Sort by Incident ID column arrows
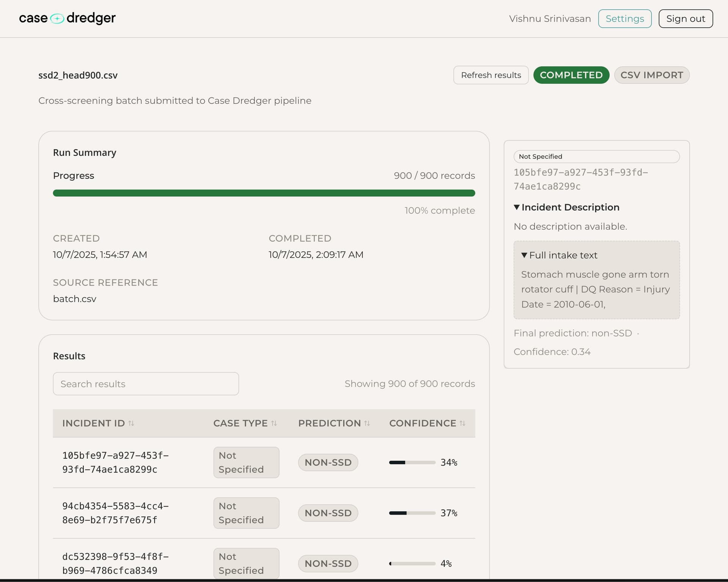The image size is (728, 582). point(131,423)
